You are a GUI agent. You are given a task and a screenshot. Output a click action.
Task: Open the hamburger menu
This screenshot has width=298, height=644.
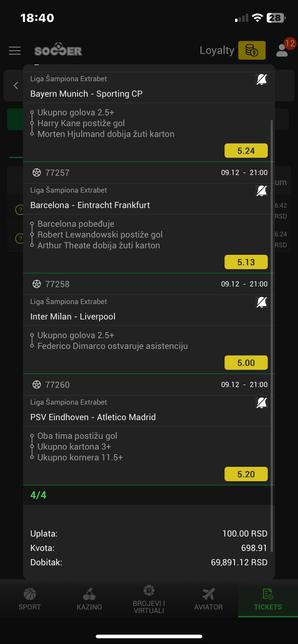coord(15,51)
